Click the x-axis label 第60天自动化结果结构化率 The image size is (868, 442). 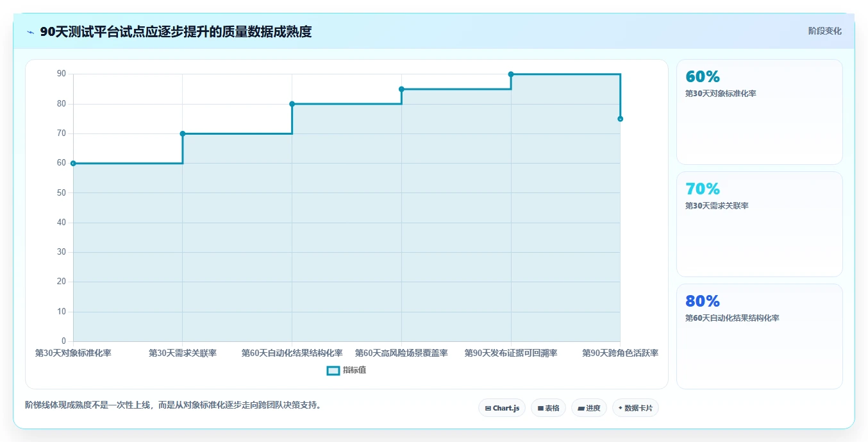coord(292,353)
